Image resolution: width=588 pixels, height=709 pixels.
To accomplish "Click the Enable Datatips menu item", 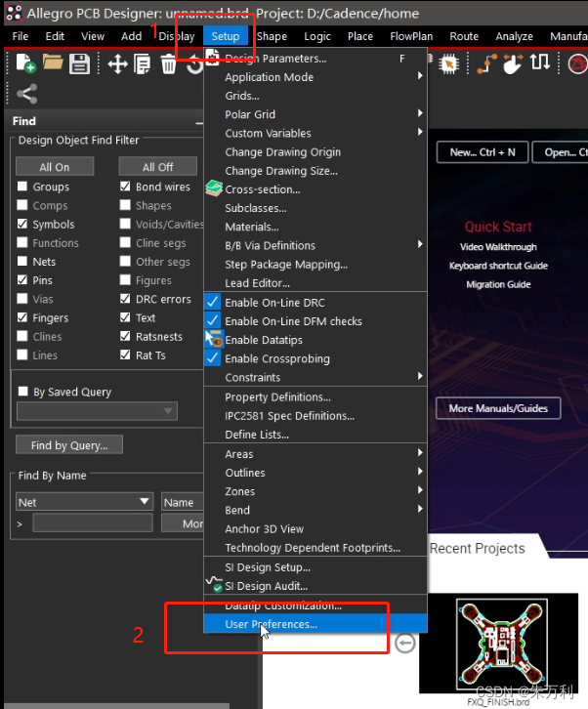I will click(x=315, y=340).
